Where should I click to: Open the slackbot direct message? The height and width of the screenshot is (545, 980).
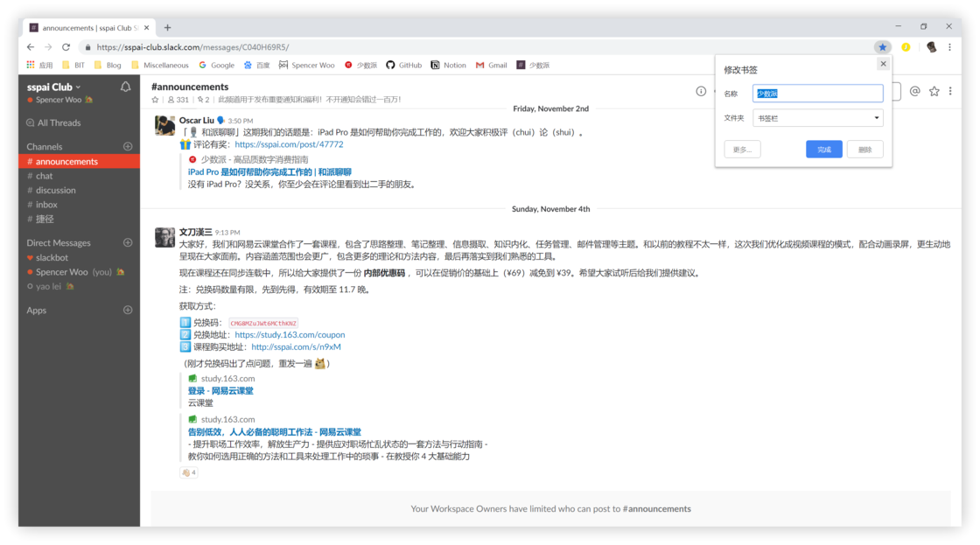80,257
